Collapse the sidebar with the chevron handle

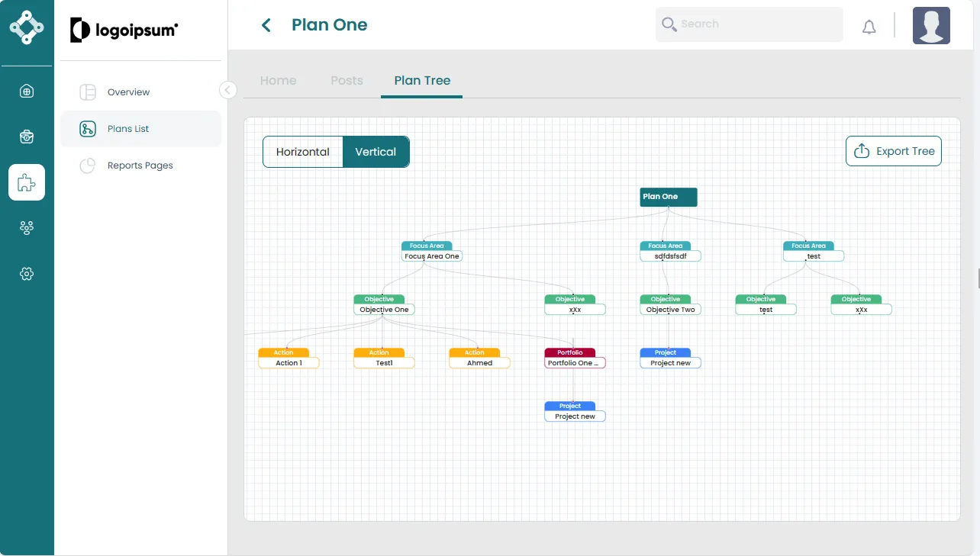click(x=227, y=90)
